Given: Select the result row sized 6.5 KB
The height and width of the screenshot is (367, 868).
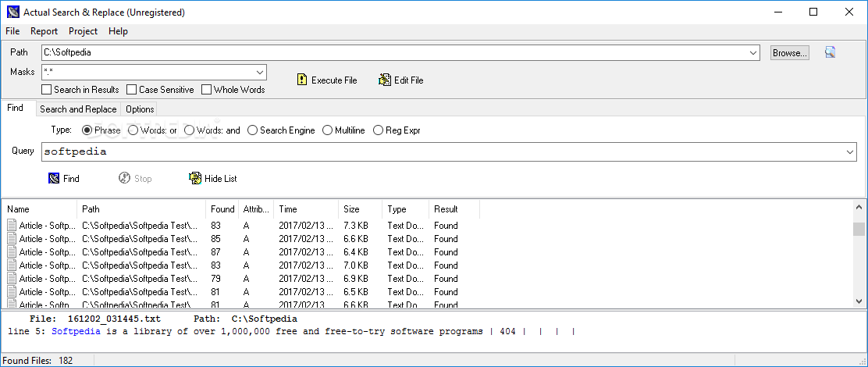Looking at the screenshot, I should 241,292.
